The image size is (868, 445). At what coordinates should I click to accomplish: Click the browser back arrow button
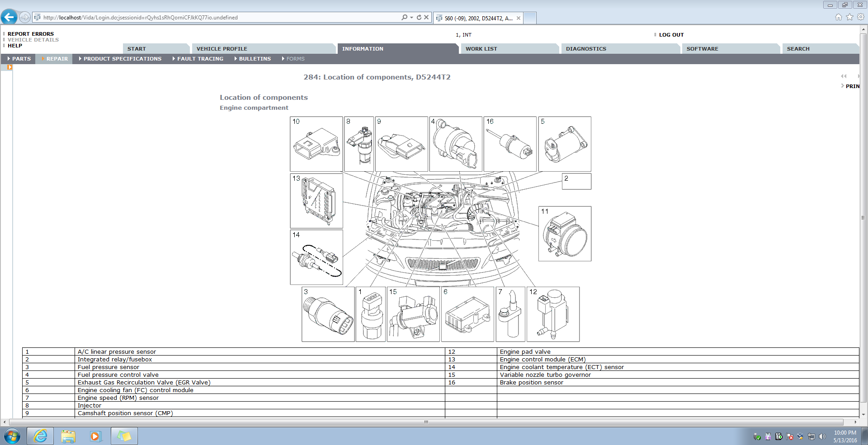(x=9, y=17)
